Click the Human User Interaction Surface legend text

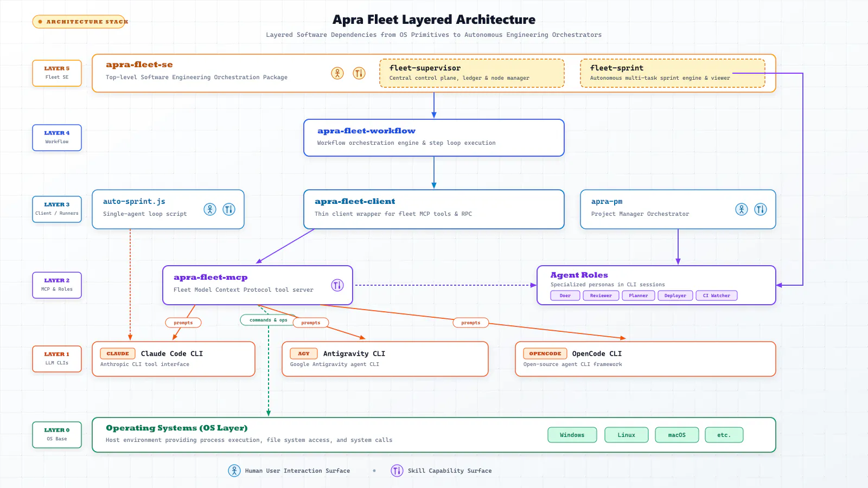[x=297, y=471]
